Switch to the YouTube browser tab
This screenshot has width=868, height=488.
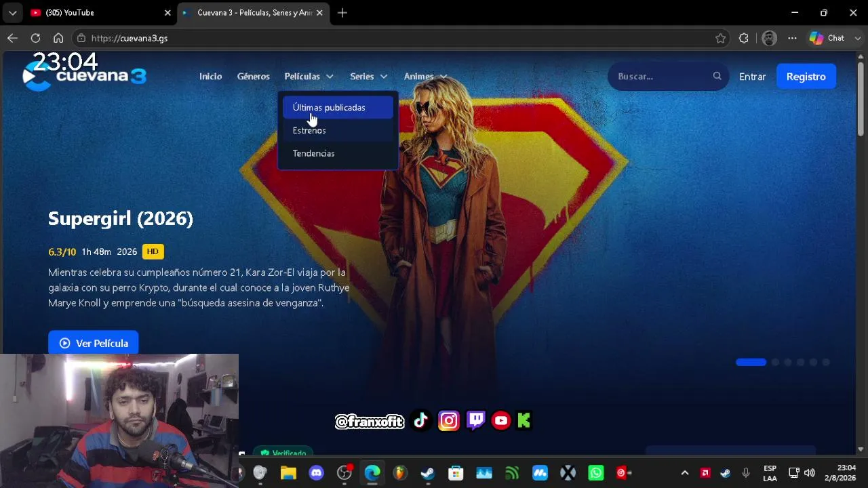coord(100,12)
